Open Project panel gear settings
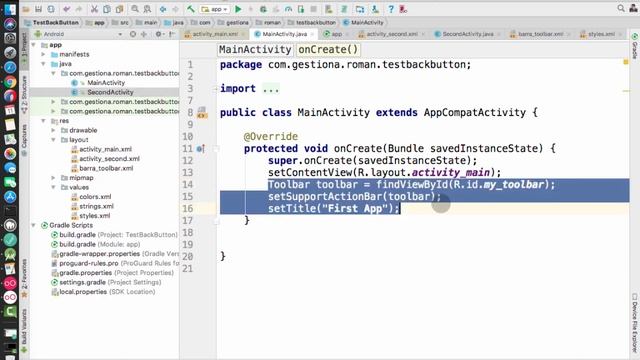Image resolution: width=640 pixels, height=360 pixels. [159, 34]
